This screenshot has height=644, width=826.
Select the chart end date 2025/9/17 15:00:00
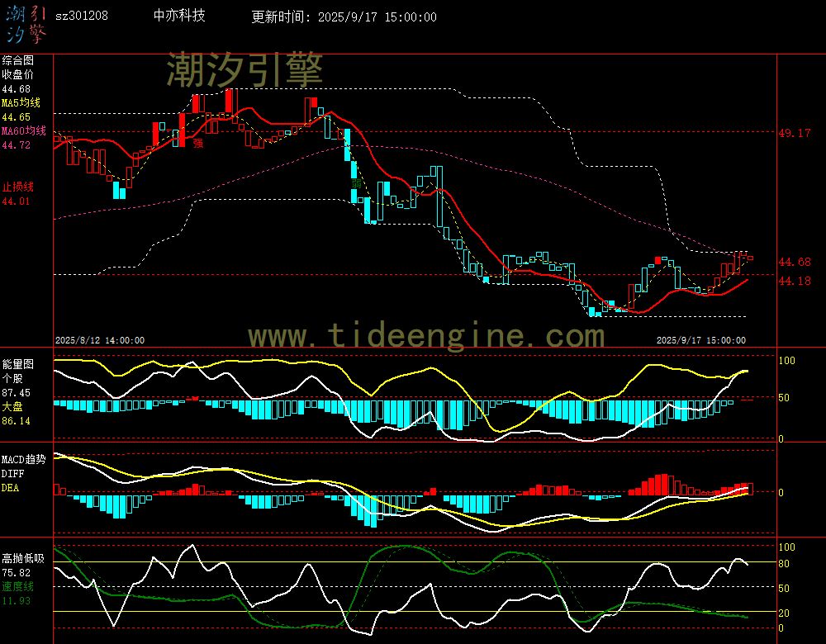click(x=701, y=341)
